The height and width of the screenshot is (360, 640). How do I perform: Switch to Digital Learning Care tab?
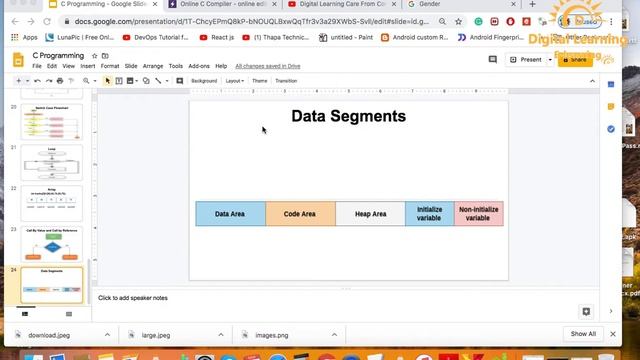(342, 4)
